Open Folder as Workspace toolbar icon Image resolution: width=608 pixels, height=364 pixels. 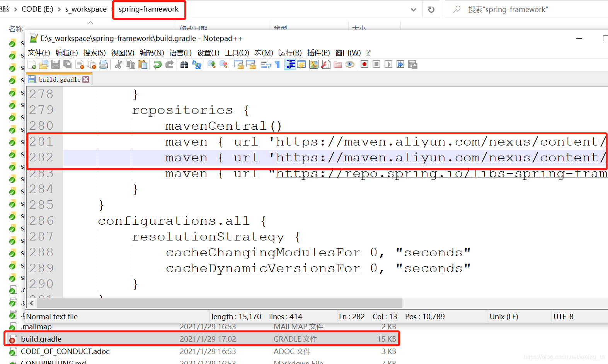pos(338,64)
